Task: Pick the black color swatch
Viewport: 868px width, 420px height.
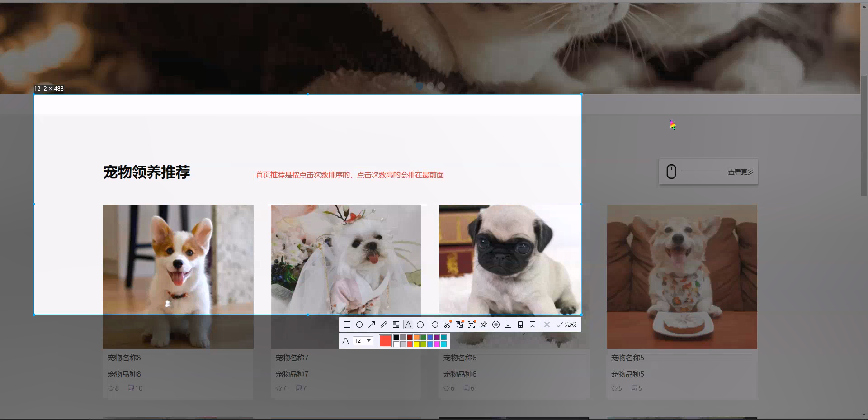Action: [x=396, y=337]
